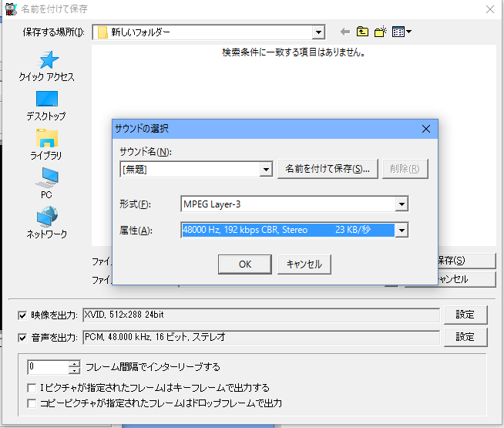This screenshot has height=428, width=504.
Task: Select the Desktop icon in sidebar
Action: coord(46,99)
